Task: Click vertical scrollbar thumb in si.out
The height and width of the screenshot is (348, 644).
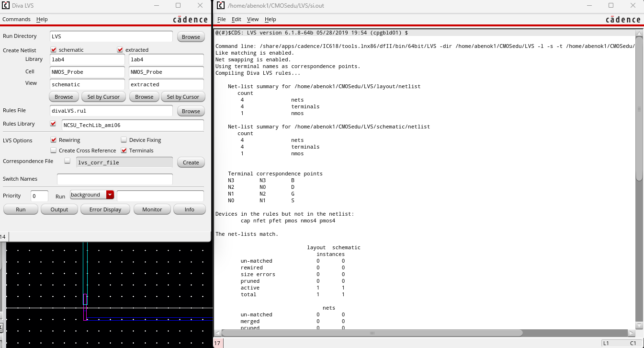Action: point(639,109)
